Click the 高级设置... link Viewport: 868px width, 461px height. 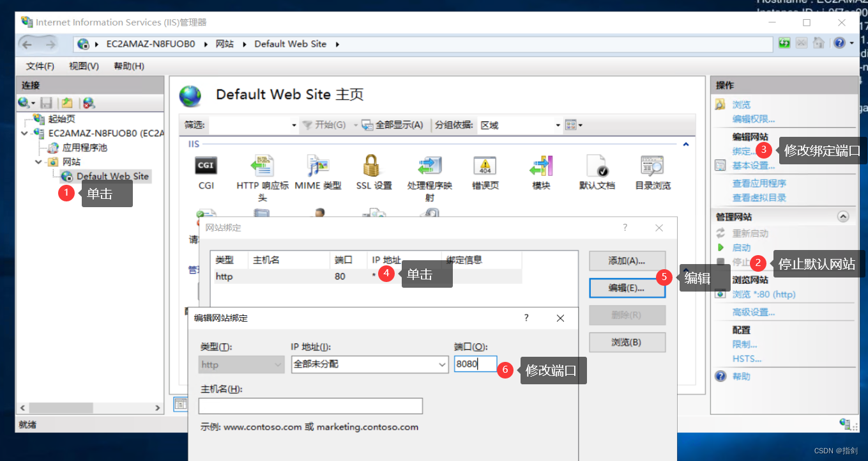point(754,312)
